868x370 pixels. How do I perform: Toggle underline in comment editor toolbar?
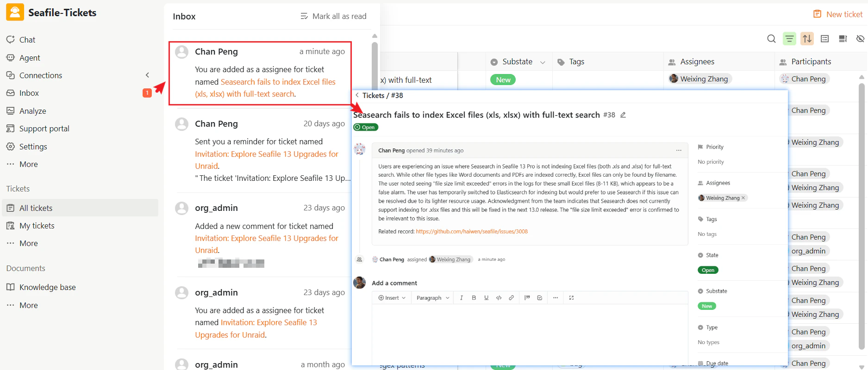(x=486, y=298)
